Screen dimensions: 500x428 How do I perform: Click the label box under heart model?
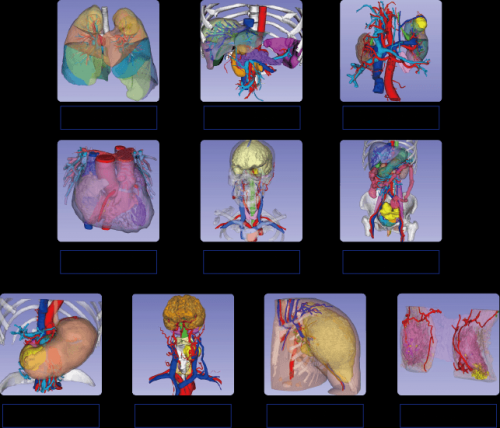(x=109, y=262)
